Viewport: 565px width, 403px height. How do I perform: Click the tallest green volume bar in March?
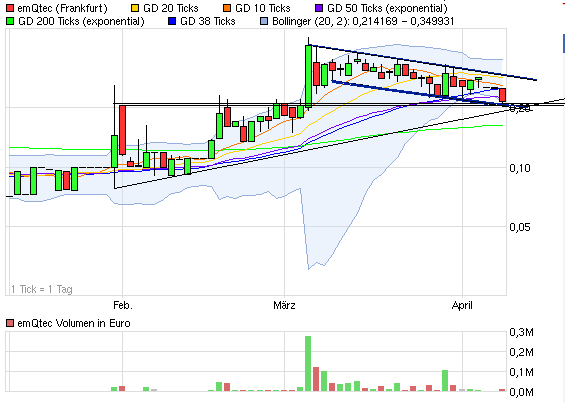308,363
